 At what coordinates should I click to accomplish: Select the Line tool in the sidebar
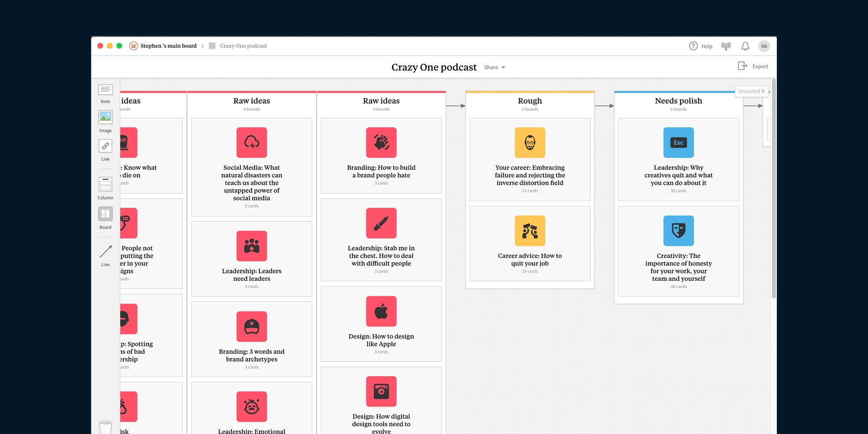[x=105, y=255]
